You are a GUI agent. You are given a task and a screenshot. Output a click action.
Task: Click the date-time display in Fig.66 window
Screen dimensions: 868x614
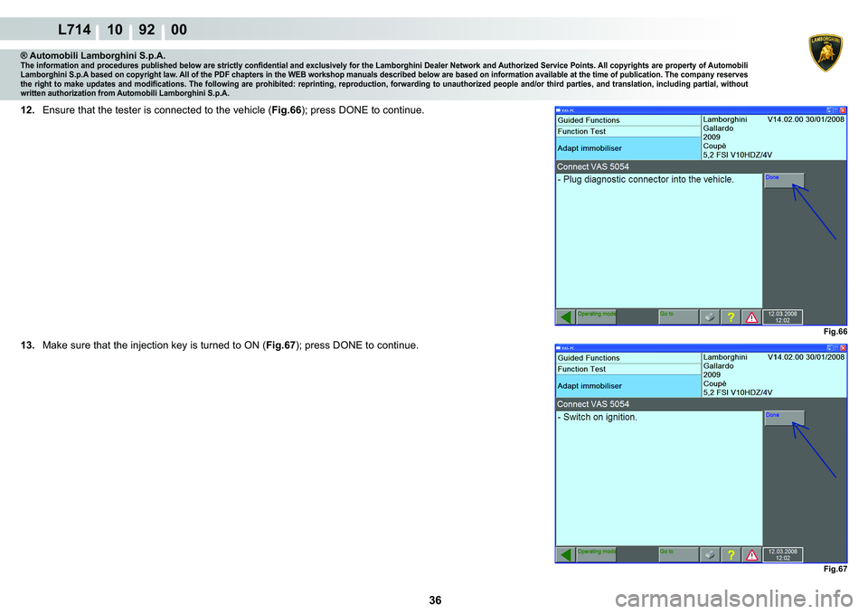coord(783,316)
